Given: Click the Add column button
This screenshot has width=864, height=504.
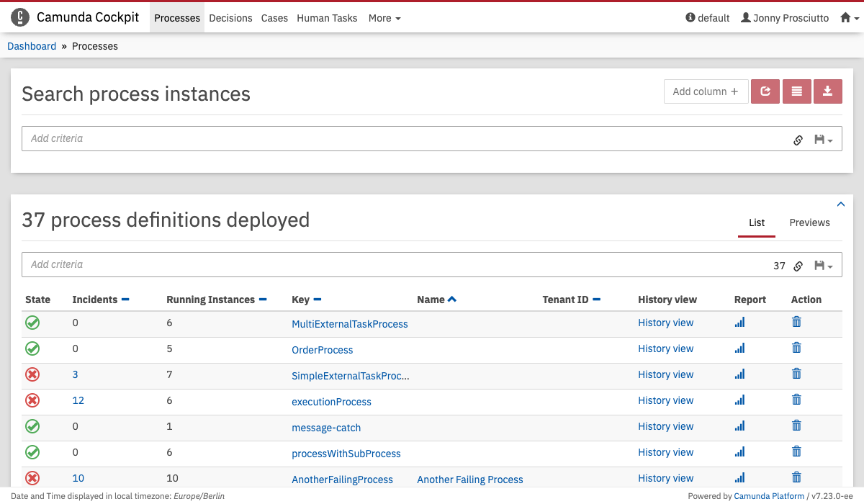Looking at the screenshot, I should pyautogui.click(x=706, y=91).
